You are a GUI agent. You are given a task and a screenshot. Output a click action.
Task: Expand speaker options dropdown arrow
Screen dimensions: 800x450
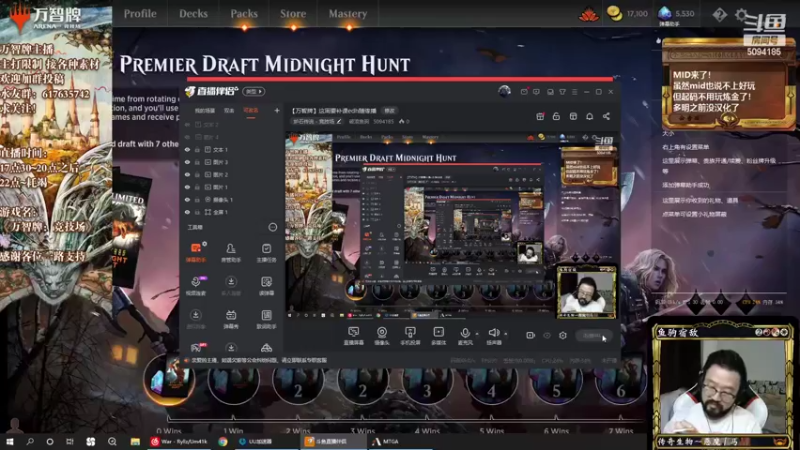point(506,334)
